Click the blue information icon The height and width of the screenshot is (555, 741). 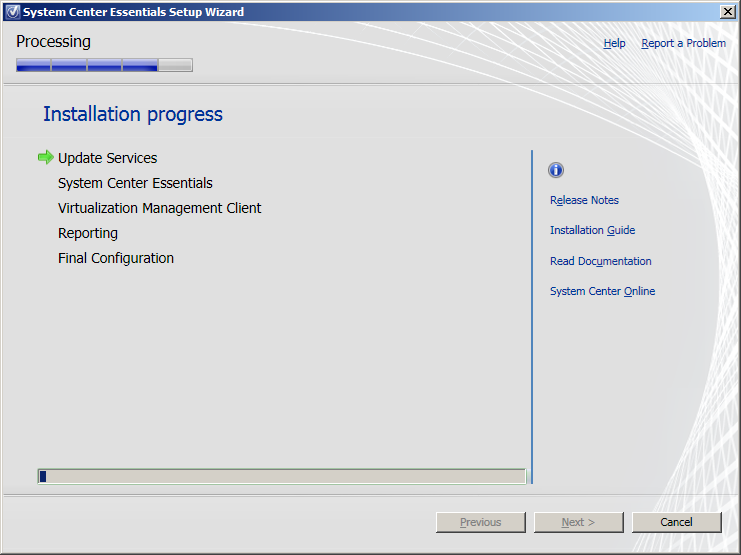coord(556,170)
